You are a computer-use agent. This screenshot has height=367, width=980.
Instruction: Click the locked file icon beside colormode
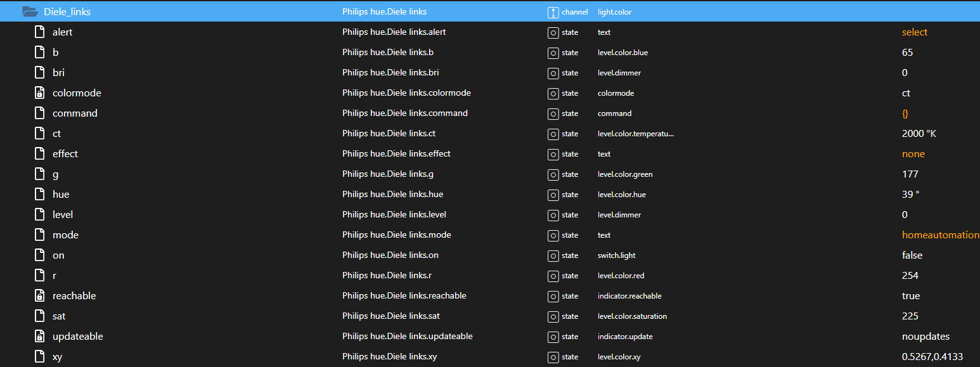tap(39, 93)
